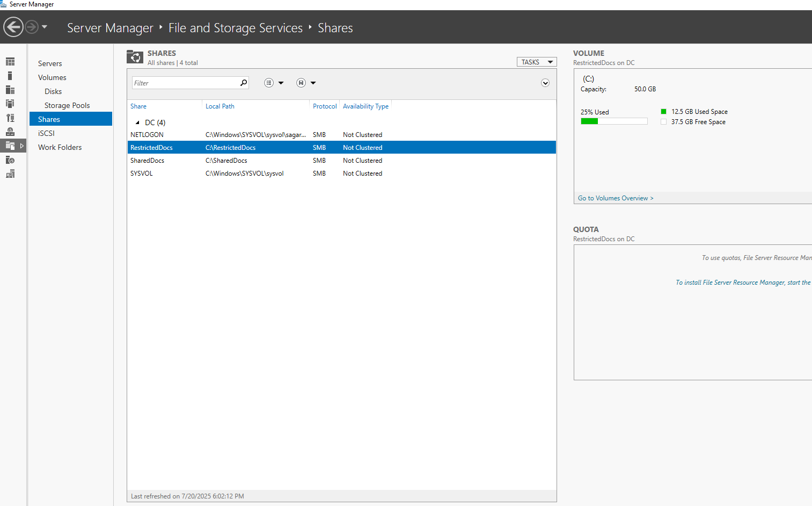812x506 pixels.
Task: Click the 50.0 GB capacity value
Action: point(645,89)
